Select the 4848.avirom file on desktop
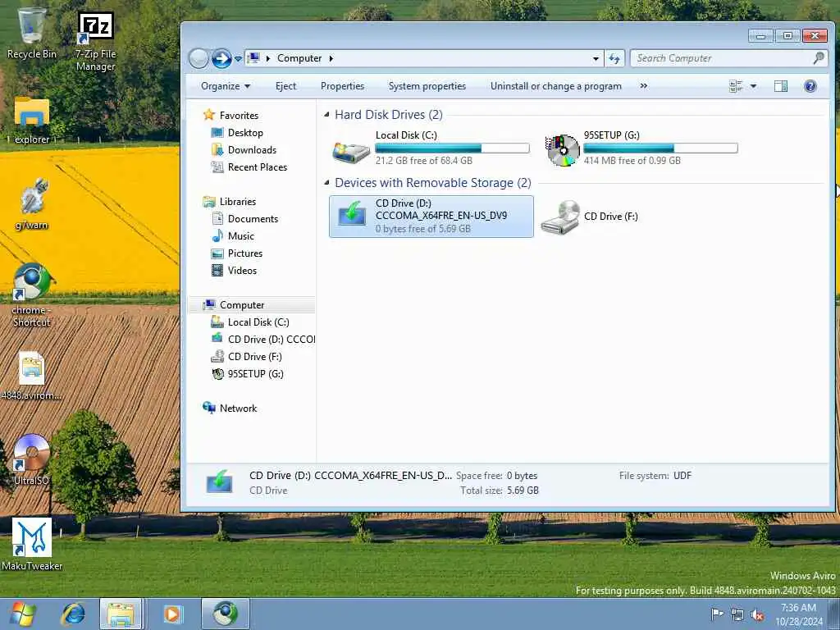This screenshot has height=630, width=840. tap(31, 376)
